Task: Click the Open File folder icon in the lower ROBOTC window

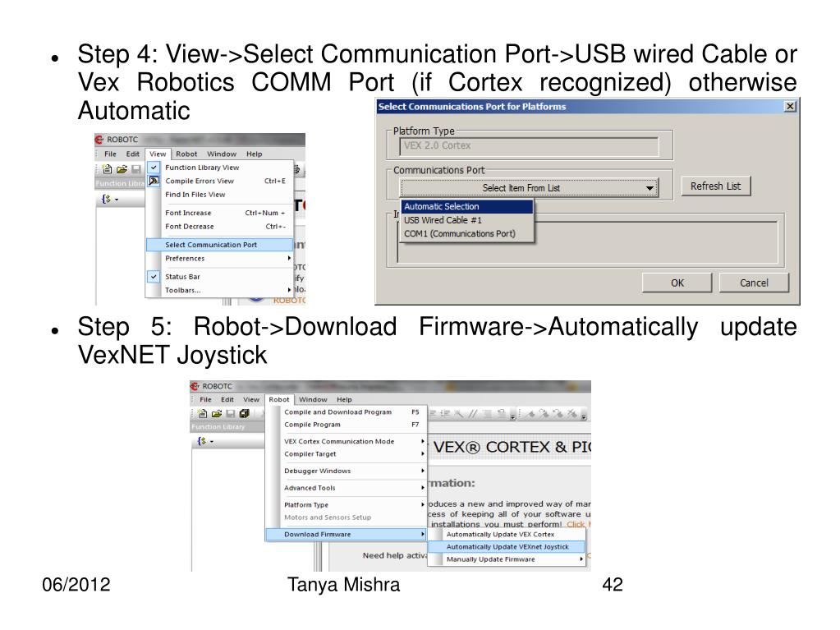Action: point(217,414)
